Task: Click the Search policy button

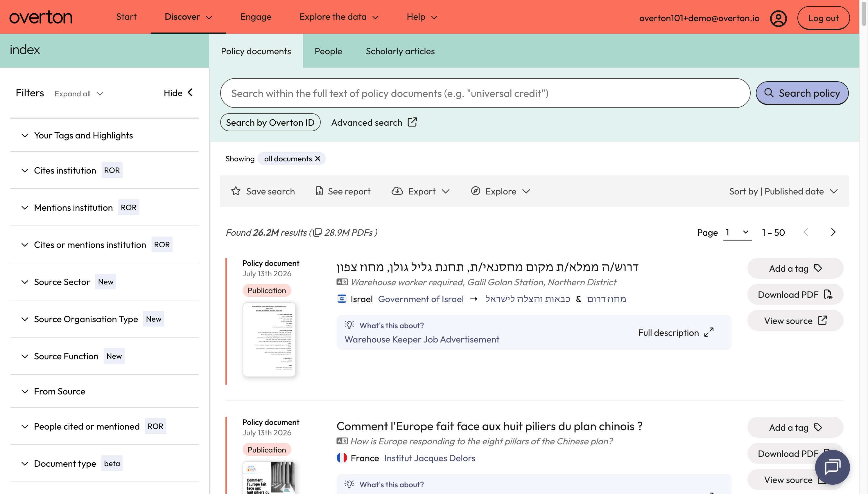Action: [802, 93]
